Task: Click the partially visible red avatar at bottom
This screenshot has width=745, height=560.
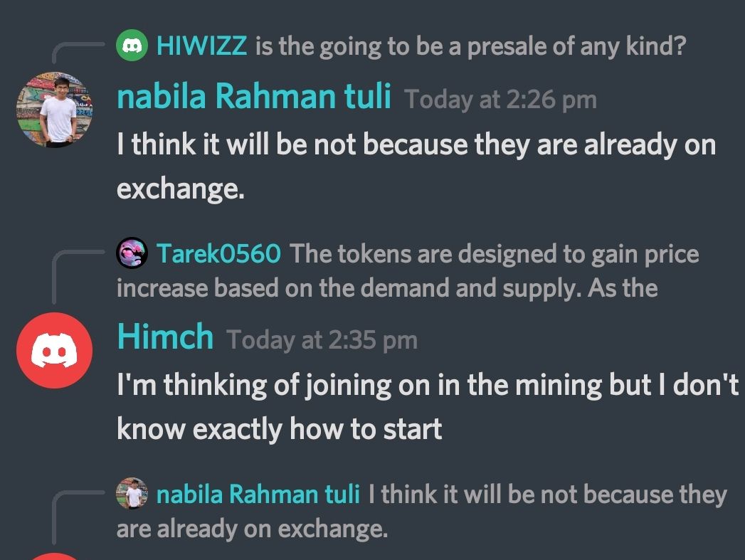Action: [x=55, y=556]
